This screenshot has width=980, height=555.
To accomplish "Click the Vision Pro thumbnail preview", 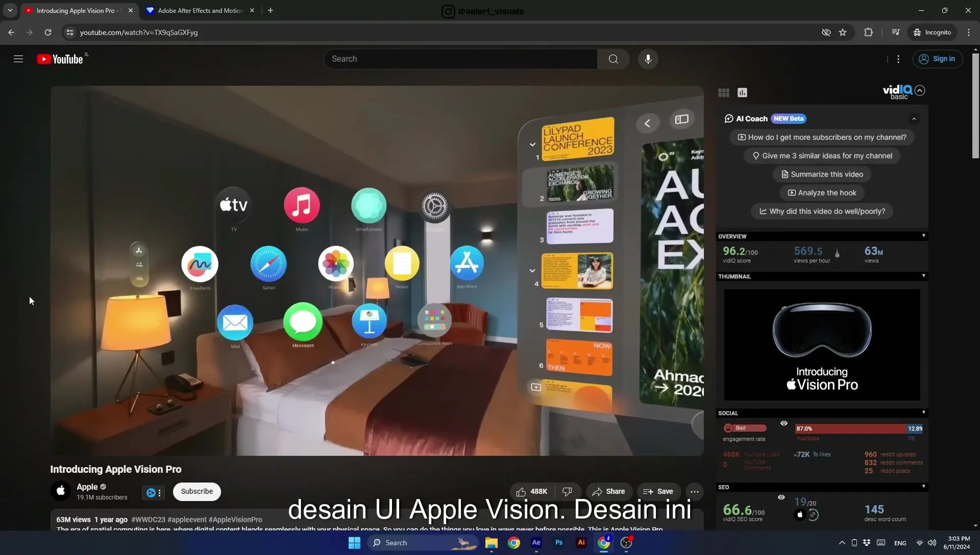I will pyautogui.click(x=822, y=345).
